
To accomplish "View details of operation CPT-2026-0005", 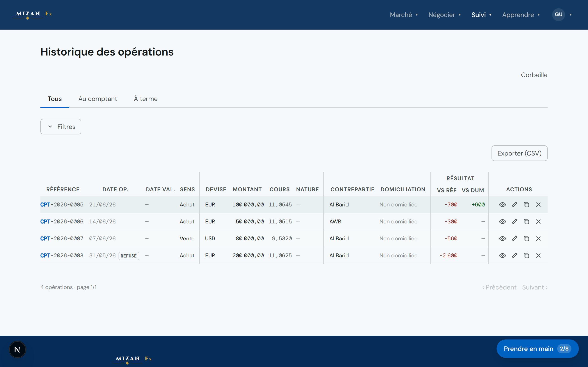I will pos(503,205).
